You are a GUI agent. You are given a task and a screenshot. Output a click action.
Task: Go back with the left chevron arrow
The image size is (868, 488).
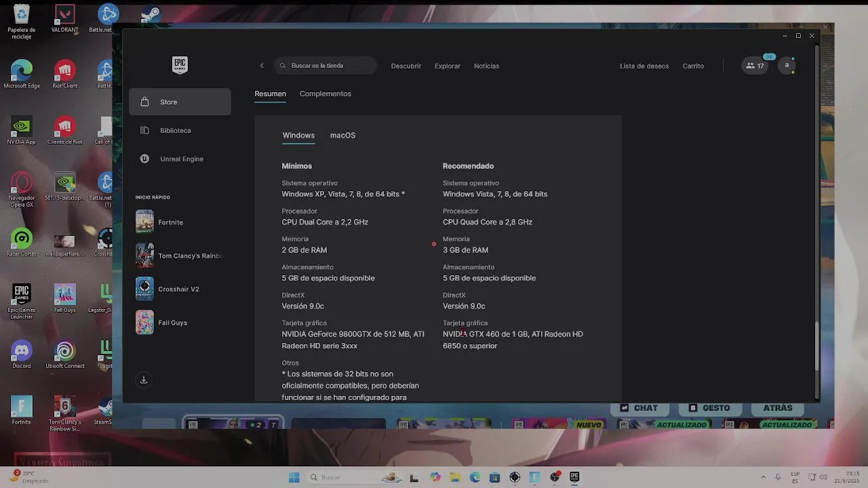[262, 66]
